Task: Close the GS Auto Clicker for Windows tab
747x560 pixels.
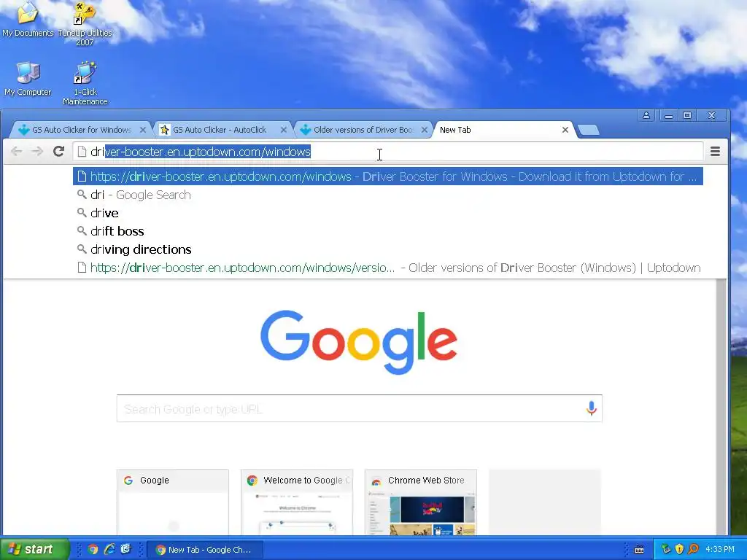Action: (142, 130)
